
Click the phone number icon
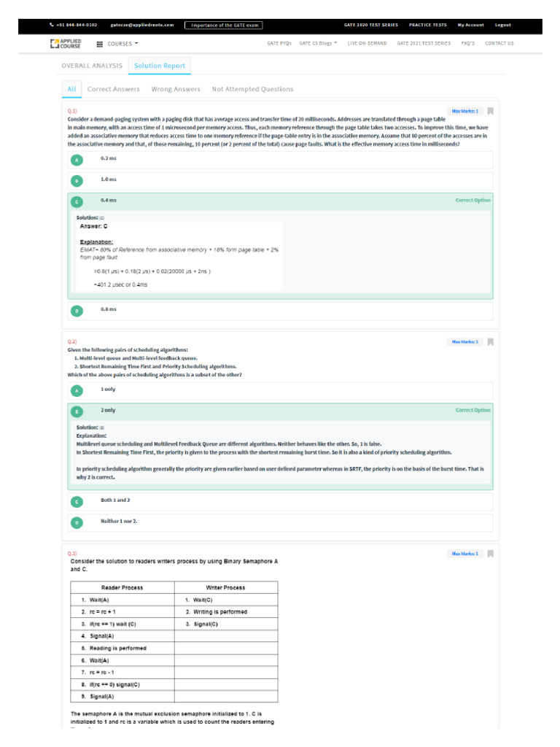[52, 25]
